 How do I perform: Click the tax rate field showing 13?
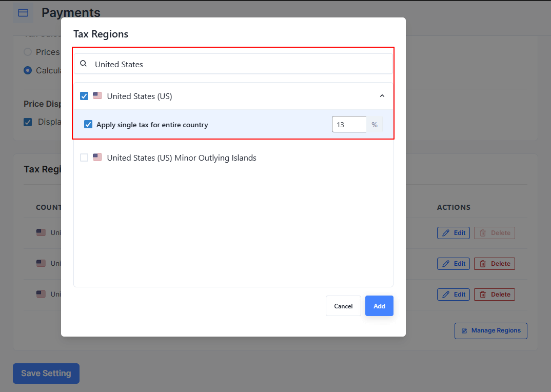[x=349, y=125]
